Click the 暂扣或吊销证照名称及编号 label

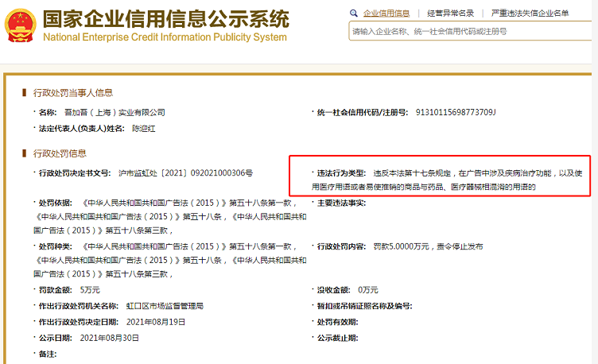click(x=364, y=306)
